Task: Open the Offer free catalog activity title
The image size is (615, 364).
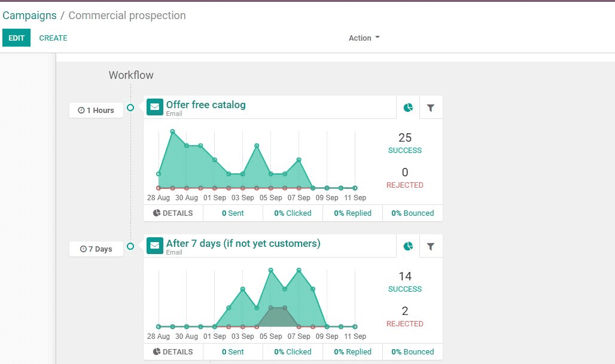Action: pyautogui.click(x=206, y=105)
